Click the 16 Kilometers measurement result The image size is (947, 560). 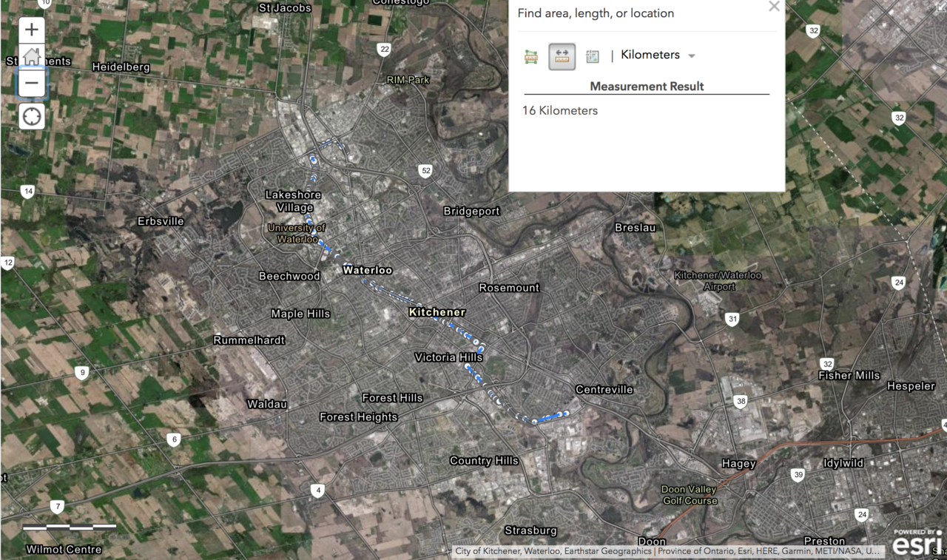(560, 111)
